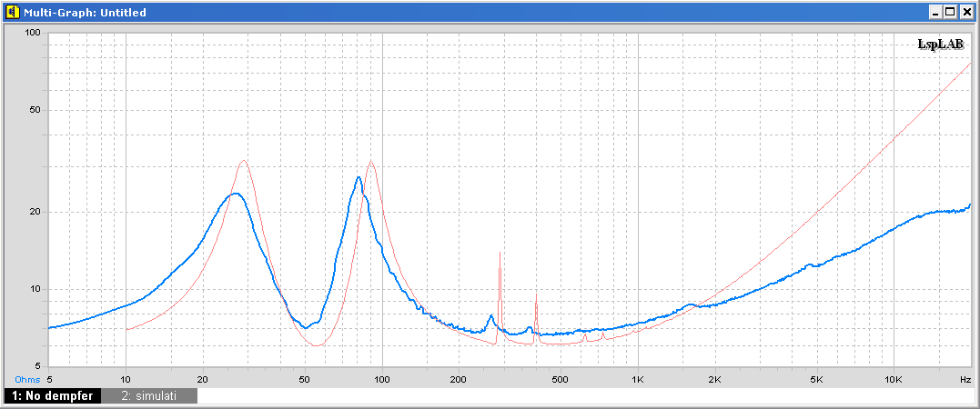
Task: Click the Multi-Graph speaker icon in title bar
Action: point(13,12)
